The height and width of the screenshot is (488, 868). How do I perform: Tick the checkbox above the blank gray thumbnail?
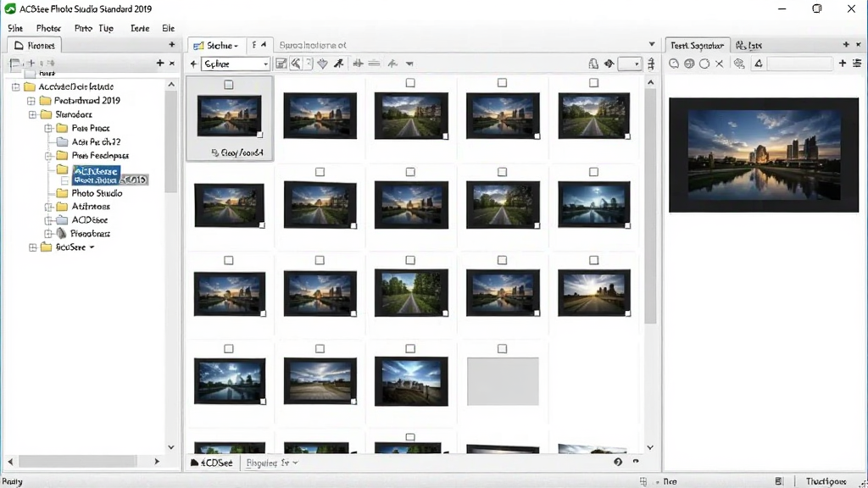point(502,348)
